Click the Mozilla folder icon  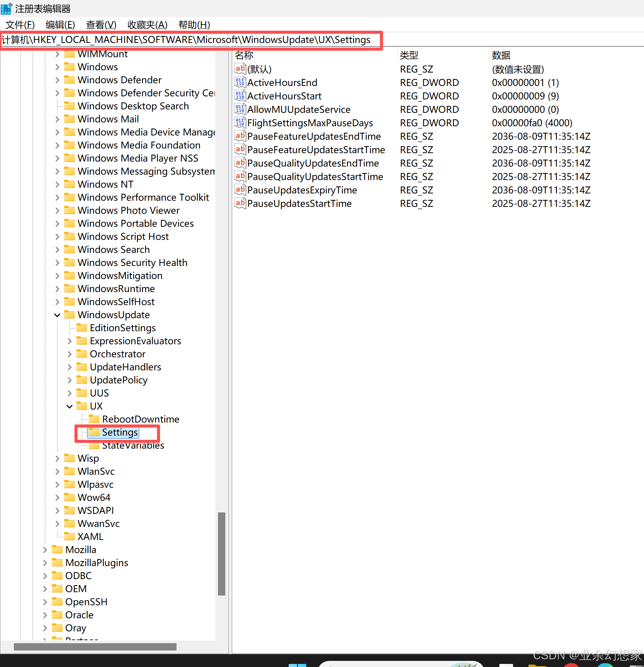pyautogui.click(x=57, y=550)
